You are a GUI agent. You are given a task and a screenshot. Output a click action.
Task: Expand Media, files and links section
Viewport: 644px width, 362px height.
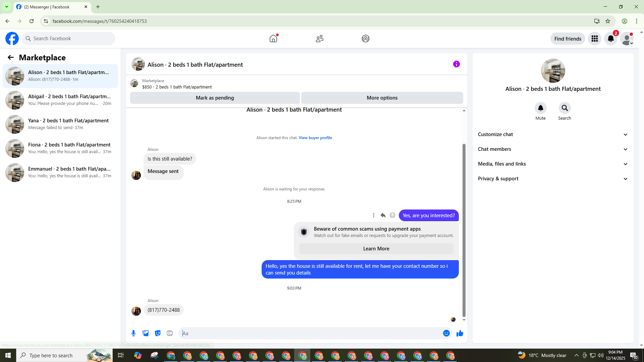coord(552,164)
